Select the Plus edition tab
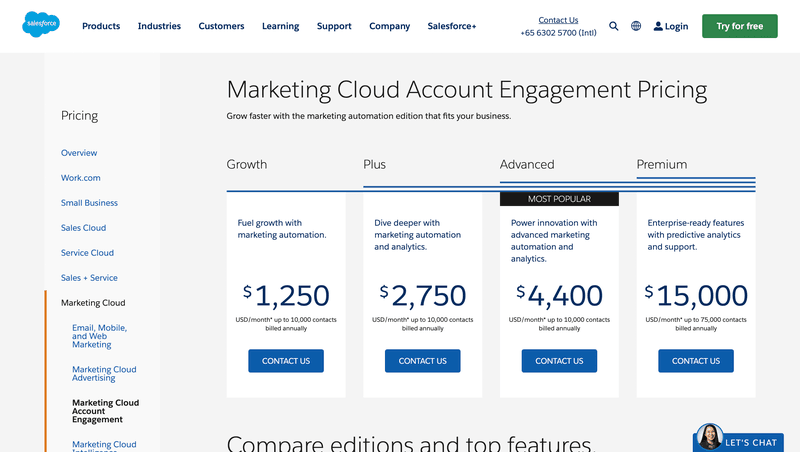The height and width of the screenshot is (452, 800). click(x=374, y=164)
